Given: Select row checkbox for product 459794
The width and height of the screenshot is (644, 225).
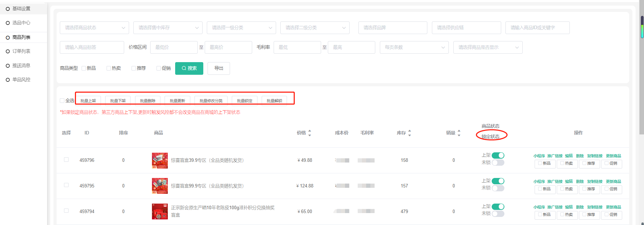Looking at the screenshot, I should pos(66,211).
